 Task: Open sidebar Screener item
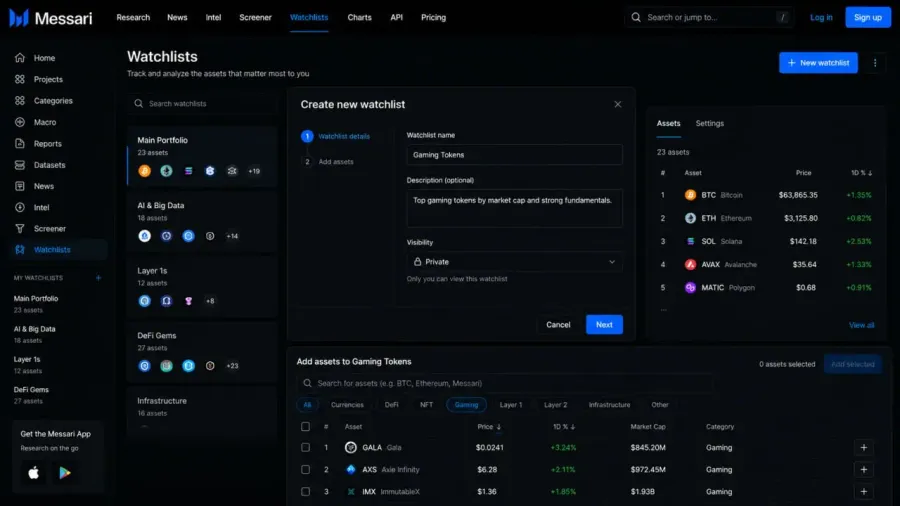click(x=49, y=228)
